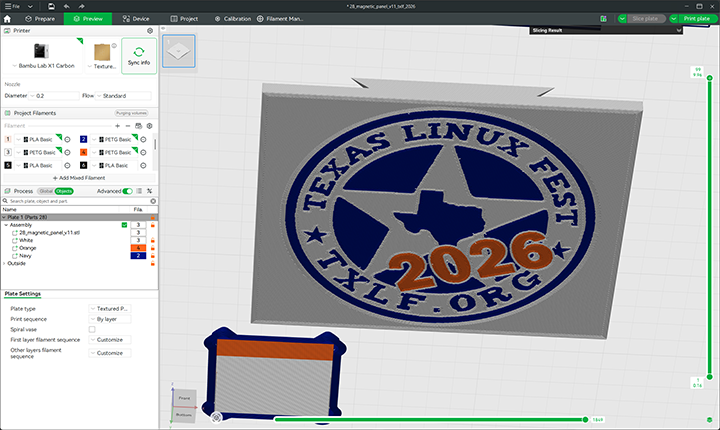
Task: Open filament settings gear icon
Action: pos(149,126)
